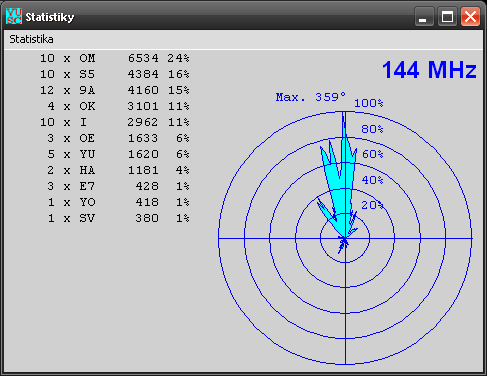Select the YO row with 418

point(118,202)
